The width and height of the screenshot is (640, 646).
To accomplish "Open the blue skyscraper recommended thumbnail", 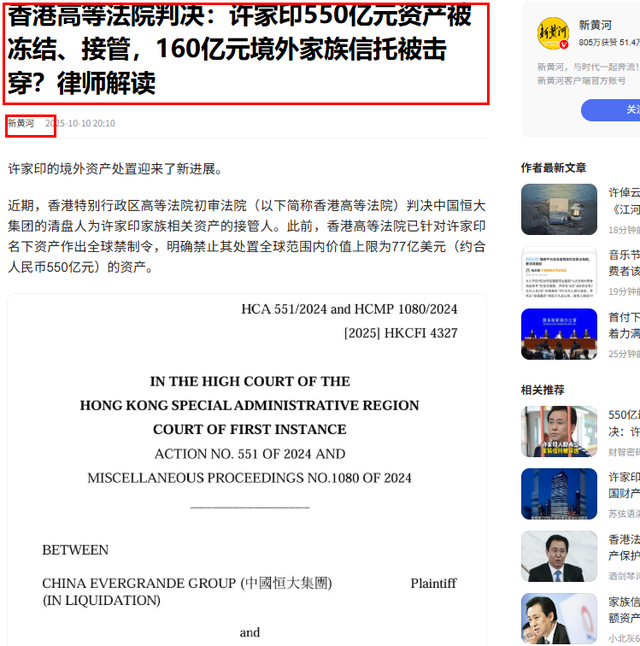I will click(x=559, y=494).
